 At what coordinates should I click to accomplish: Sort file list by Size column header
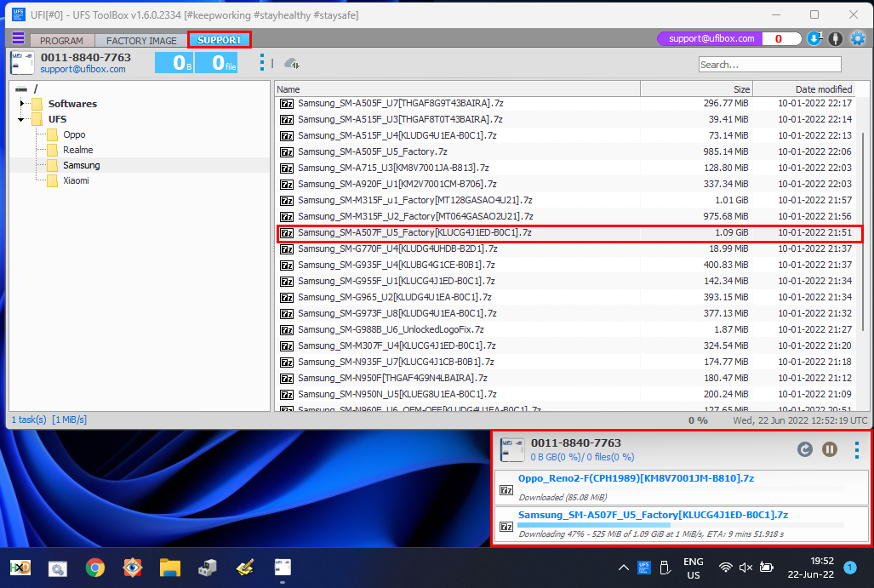coord(696,89)
